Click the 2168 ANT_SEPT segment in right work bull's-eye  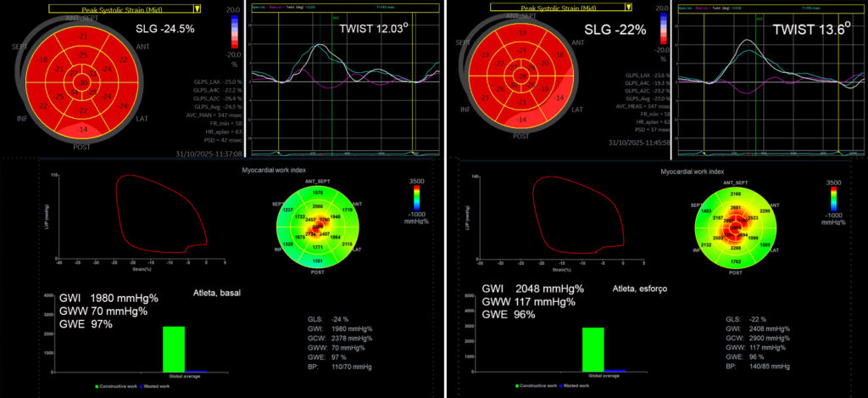click(x=737, y=194)
